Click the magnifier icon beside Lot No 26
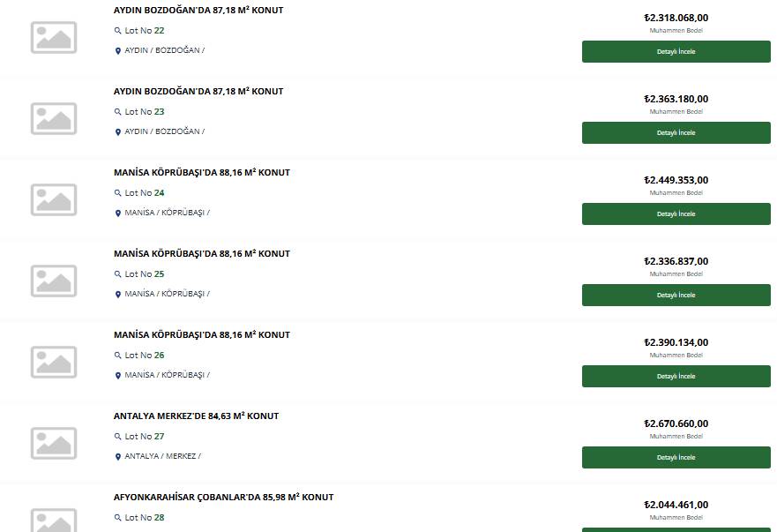777x532 pixels. coord(117,356)
